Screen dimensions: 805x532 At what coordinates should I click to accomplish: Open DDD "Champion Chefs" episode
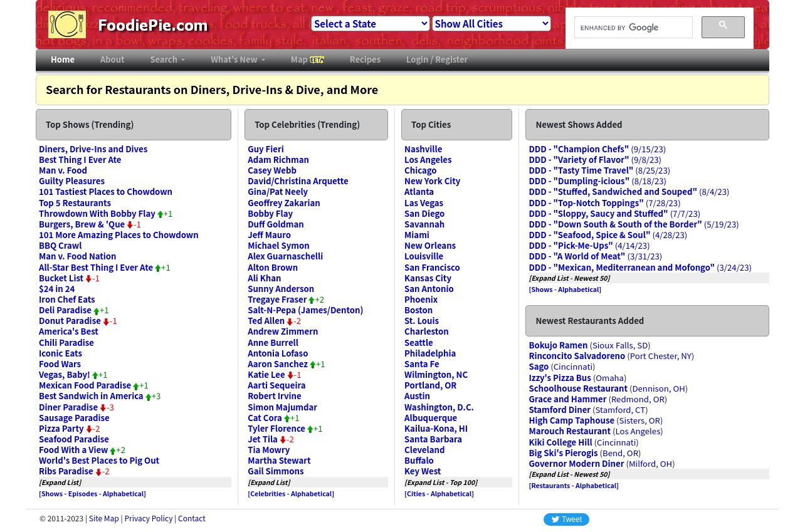579,149
